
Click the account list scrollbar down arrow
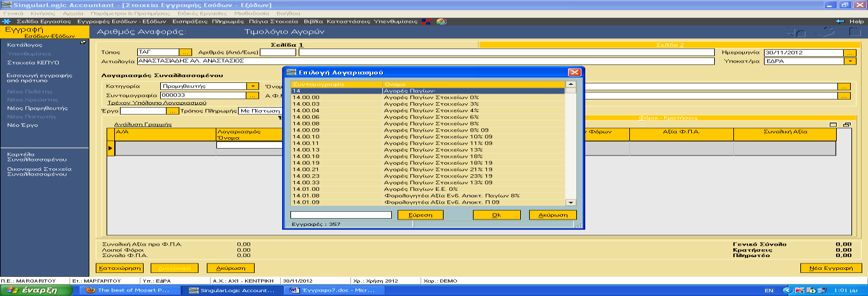click(x=571, y=202)
